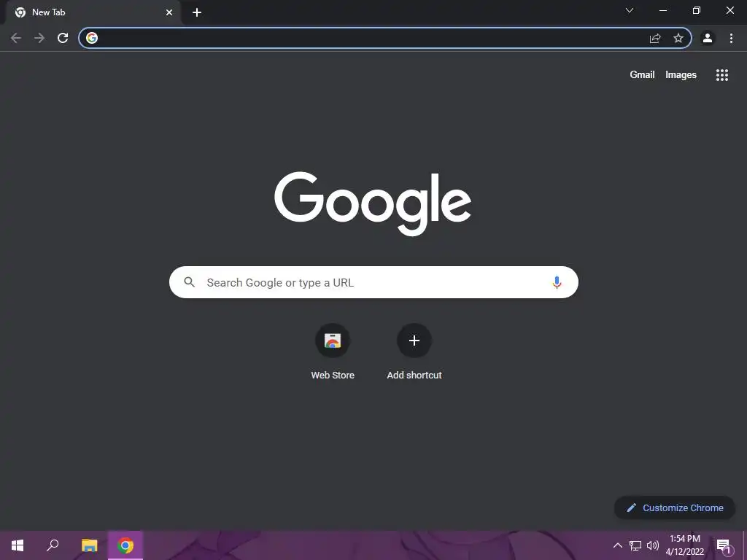This screenshot has height=560, width=747.
Task: Reload the page with the refresh icon
Action: [x=63, y=38]
